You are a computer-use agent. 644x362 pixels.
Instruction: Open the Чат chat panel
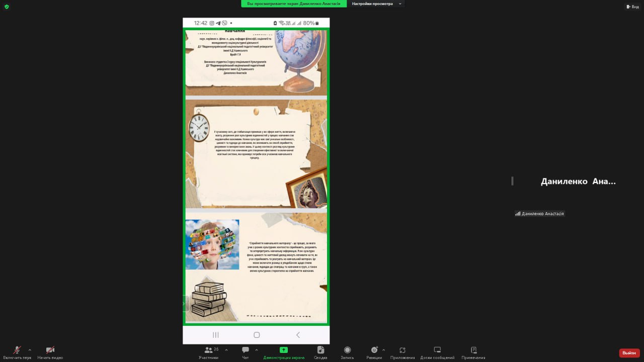point(246,352)
